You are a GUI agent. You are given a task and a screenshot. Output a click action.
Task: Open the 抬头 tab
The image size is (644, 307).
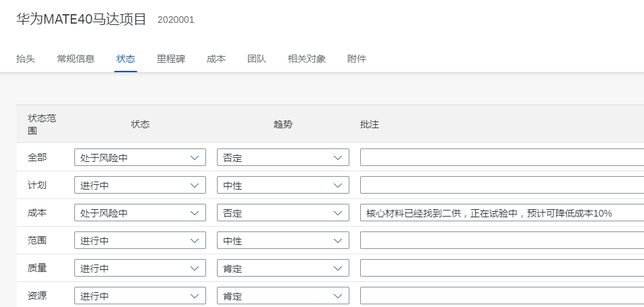pyautogui.click(x=26, y=59)
